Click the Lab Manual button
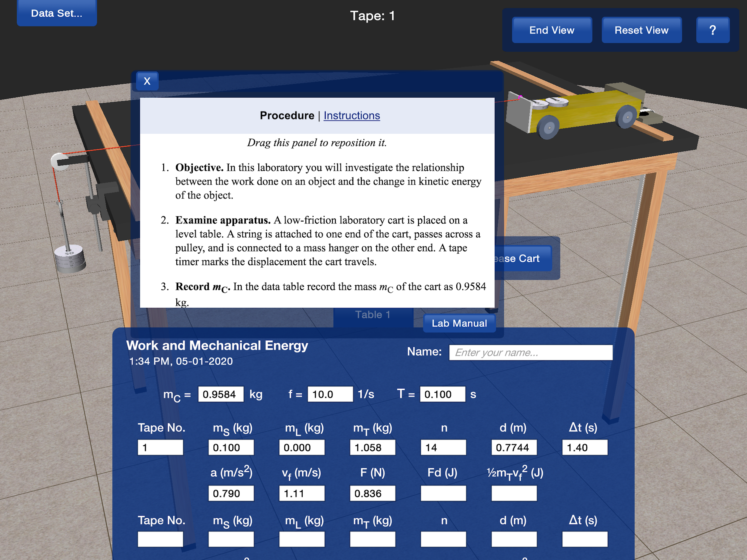This screenshot has width=747, height=560. (x=459, y=323)
